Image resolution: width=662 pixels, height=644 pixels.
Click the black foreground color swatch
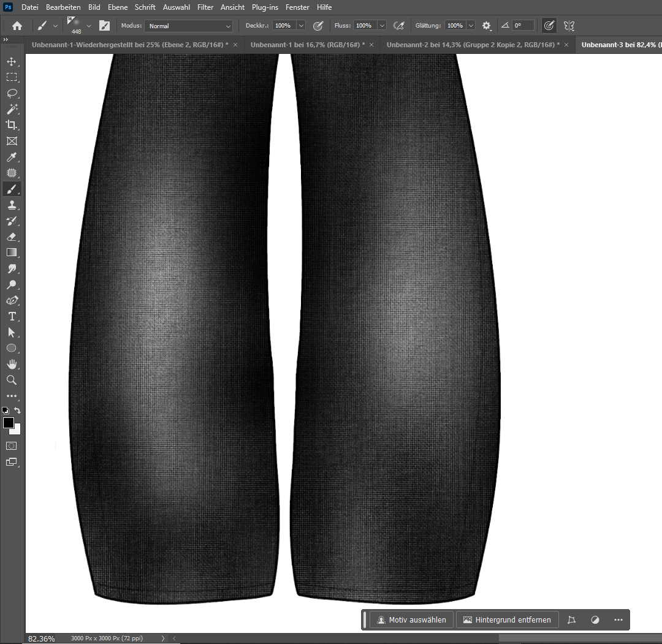tap(9, 423)
